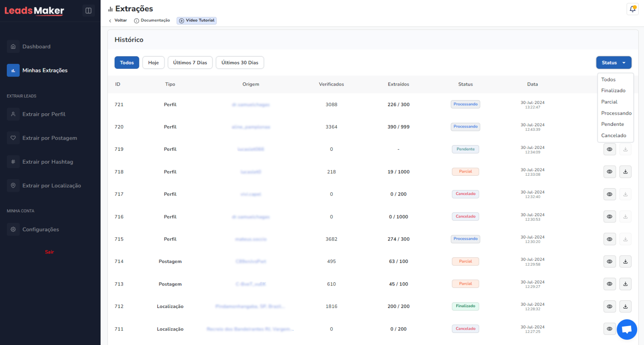Click disabled download icon for row 715
This screenshot has height=345, width=644.
[x=625, y=239]
